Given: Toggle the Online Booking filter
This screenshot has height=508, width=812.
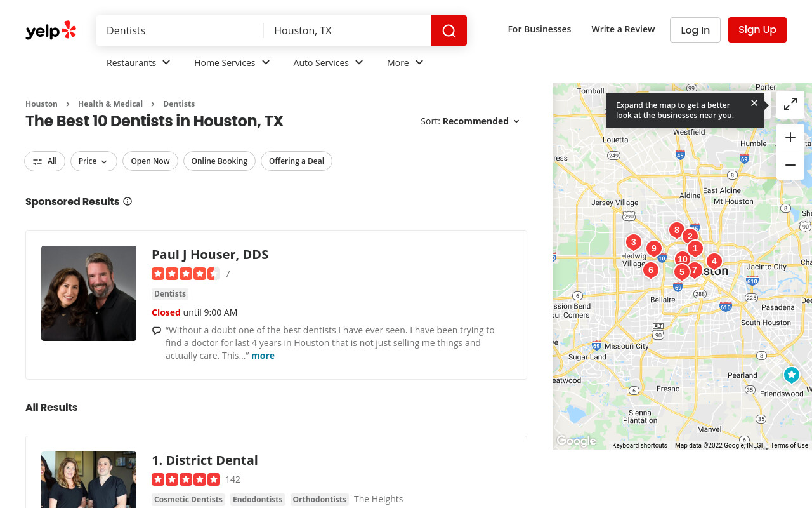Looking at the screenshot, I should (x=219, y=161).
